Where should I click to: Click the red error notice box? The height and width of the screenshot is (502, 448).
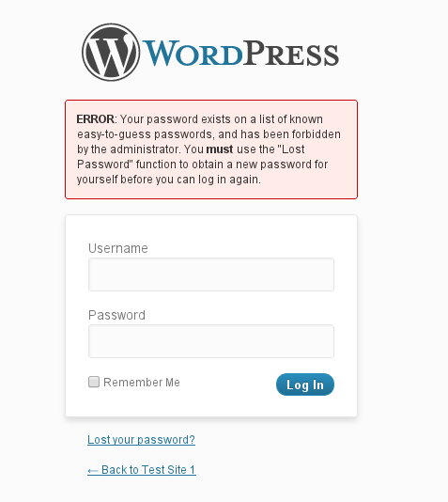211,149
